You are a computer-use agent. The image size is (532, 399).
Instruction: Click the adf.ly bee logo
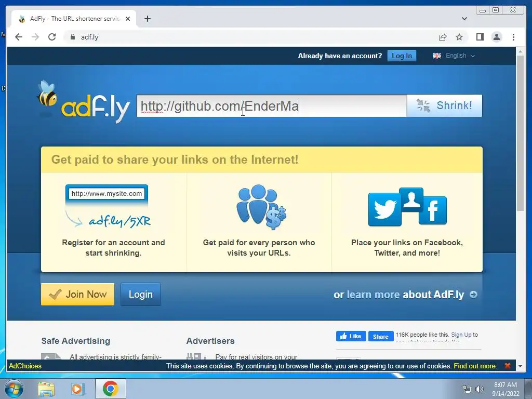tap(84, 102)
